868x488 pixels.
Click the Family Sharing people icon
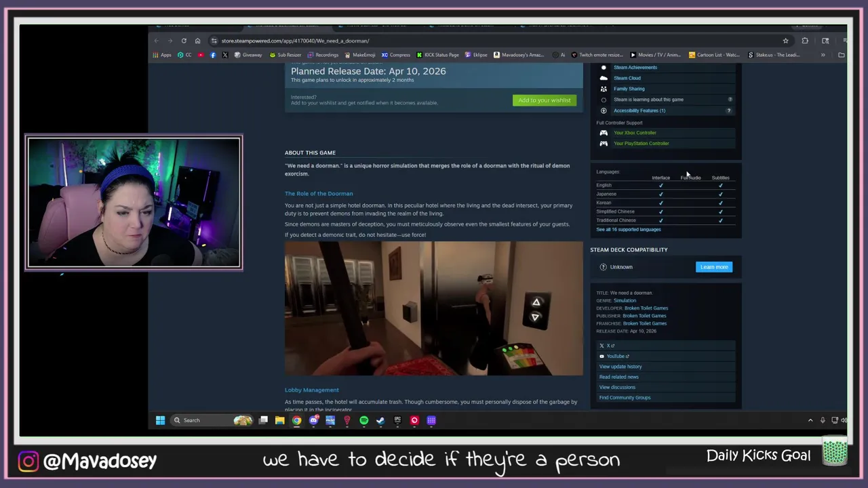click(x=604, y=89)
